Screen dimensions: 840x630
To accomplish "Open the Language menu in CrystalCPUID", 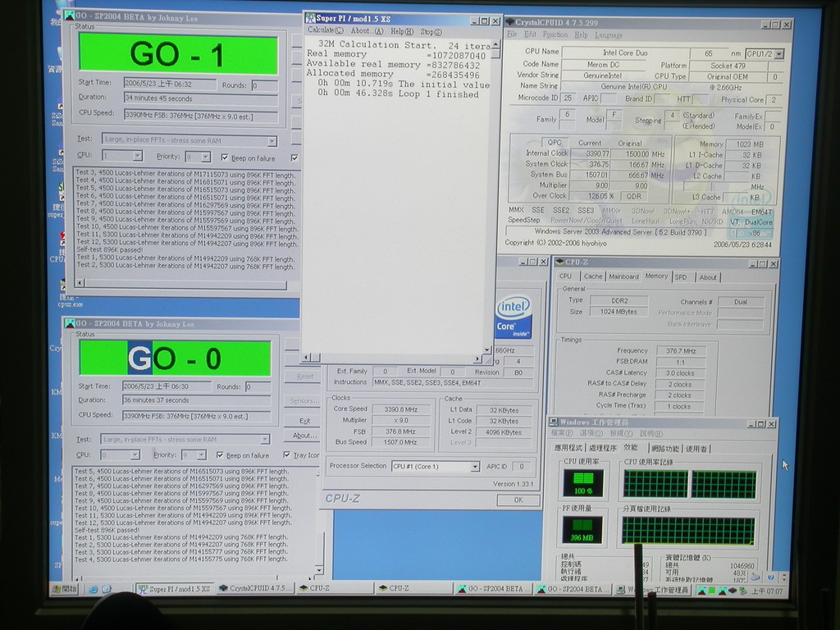I will [x=609, y=35].
